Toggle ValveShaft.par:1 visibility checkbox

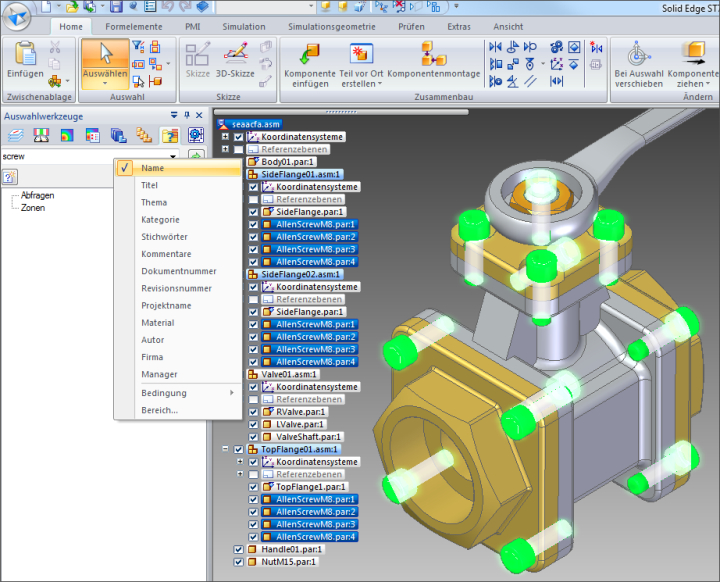coord(253,437)
